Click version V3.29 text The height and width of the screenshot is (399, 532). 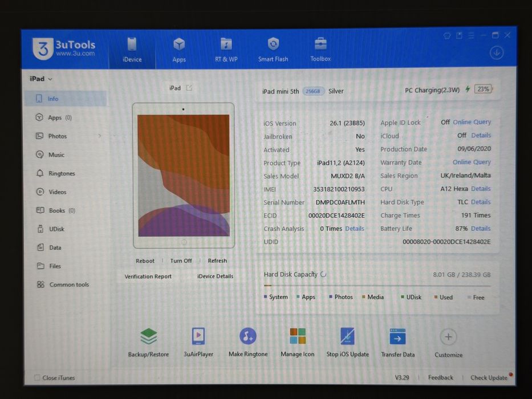point(402,377)
